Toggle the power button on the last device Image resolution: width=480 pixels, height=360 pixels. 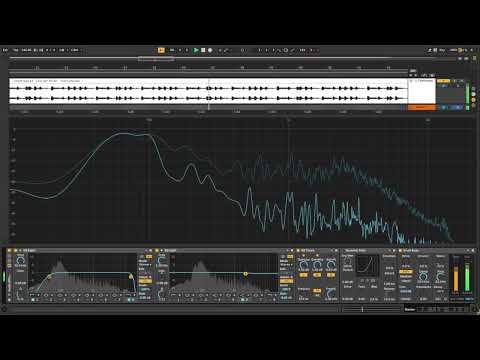coord(400,250)
